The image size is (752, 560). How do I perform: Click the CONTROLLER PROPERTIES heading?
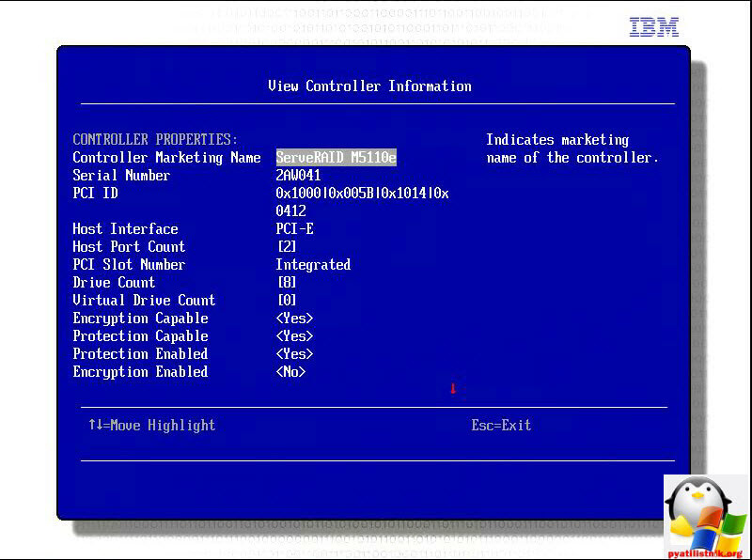(x=155, y=139)
